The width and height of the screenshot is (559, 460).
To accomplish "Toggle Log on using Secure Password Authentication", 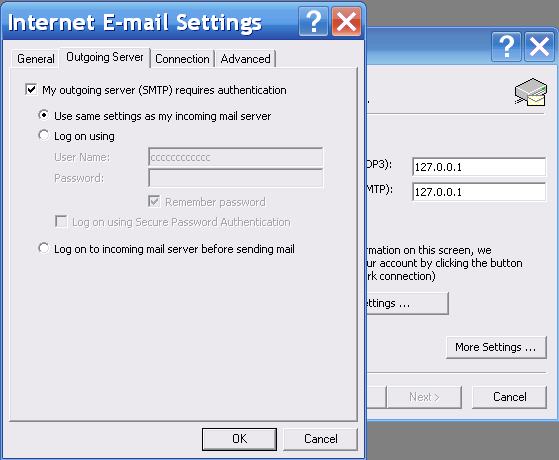I will pyautogui.click(x=61, y=221).
